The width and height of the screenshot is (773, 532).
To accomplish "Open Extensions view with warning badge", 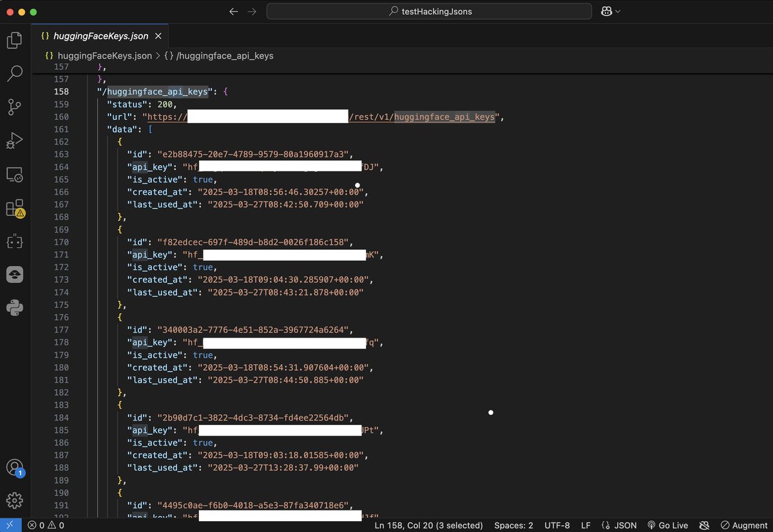I will pyautogui.click(x=14, y=207).
